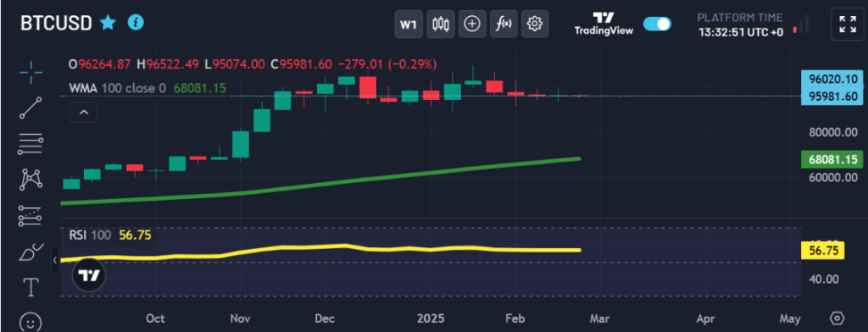The image size is (868, 332).
Task: Open time axis settings hexagon icon
Action: [x=837, y=318]
